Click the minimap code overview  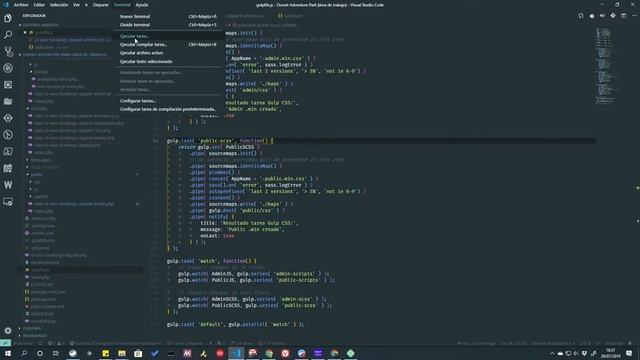pos(607,65)
